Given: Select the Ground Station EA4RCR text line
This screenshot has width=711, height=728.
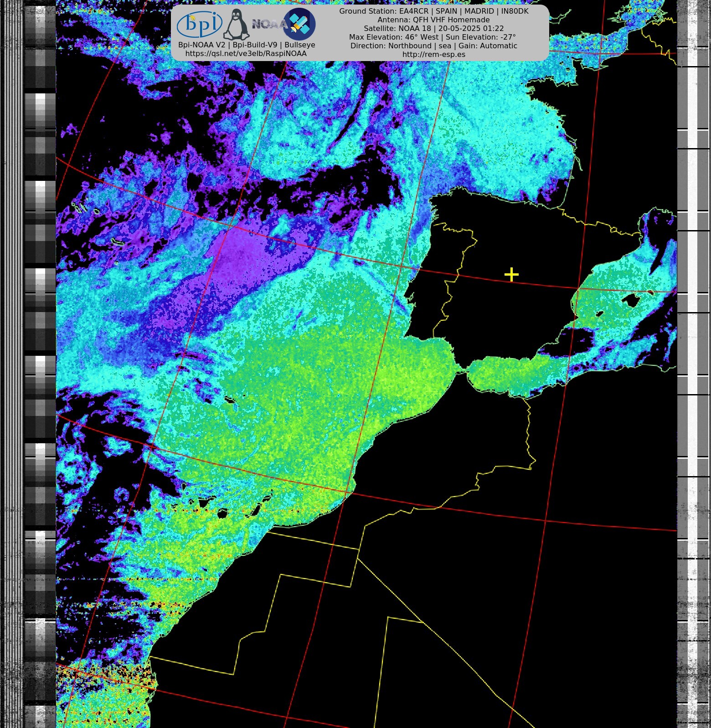Looking at the screenshot, I should pyautogui.click(x=434, y=11).
